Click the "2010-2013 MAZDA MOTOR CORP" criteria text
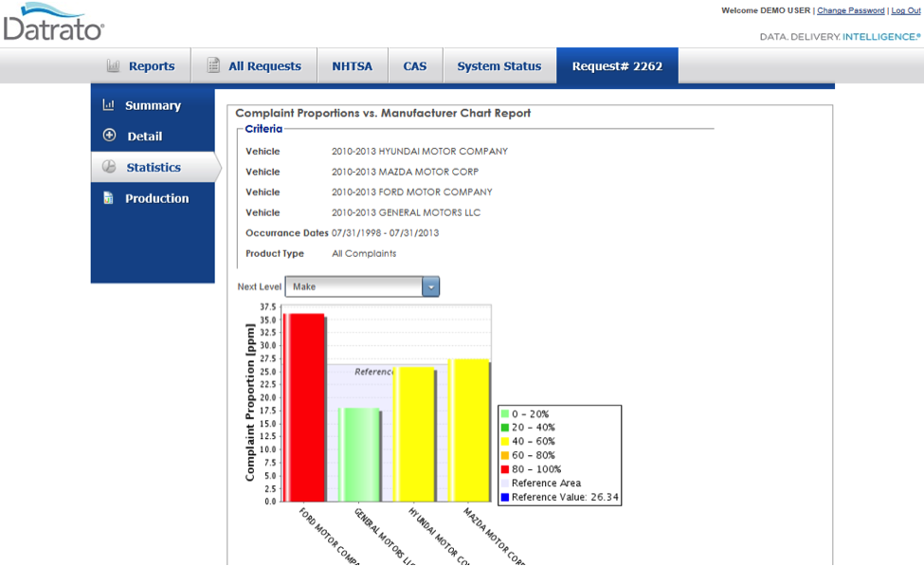 point(405,173)
